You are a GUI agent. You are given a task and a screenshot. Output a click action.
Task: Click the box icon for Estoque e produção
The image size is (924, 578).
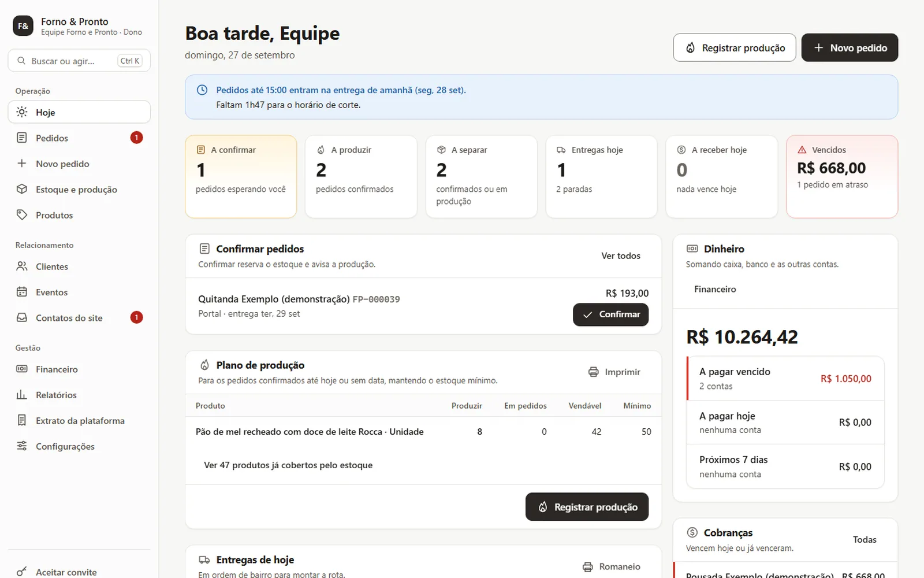tap(22, 189)
